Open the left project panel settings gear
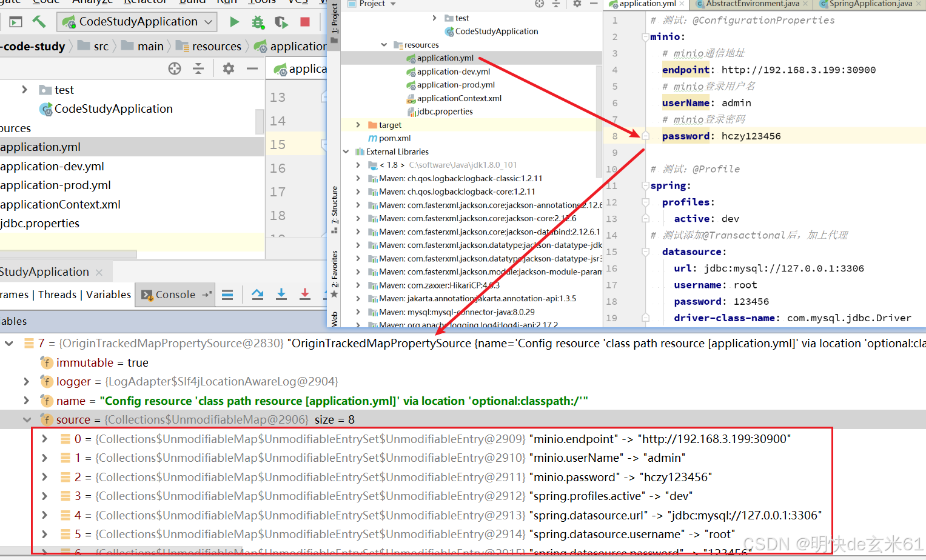 [x=228, y=68]
